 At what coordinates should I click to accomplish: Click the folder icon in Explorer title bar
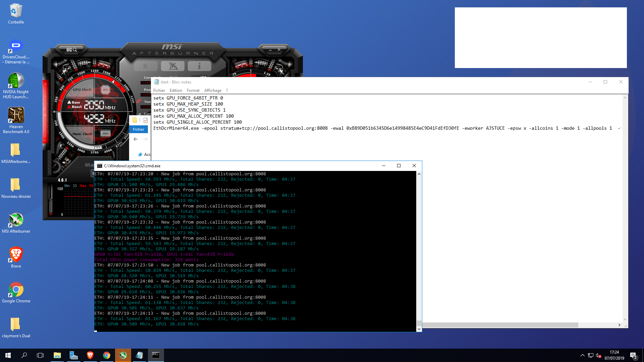tap(135, 120)
